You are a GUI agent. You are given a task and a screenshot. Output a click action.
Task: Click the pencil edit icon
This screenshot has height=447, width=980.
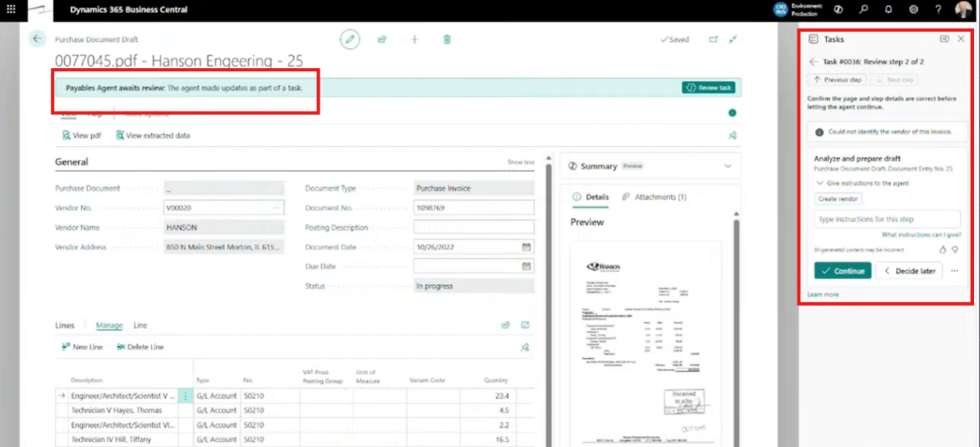click(350, 40)
